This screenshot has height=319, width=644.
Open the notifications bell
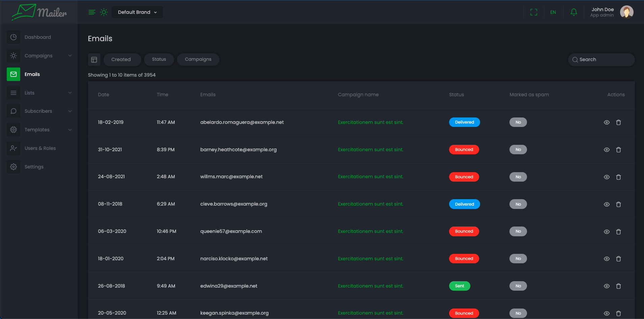tap(574, 12)
